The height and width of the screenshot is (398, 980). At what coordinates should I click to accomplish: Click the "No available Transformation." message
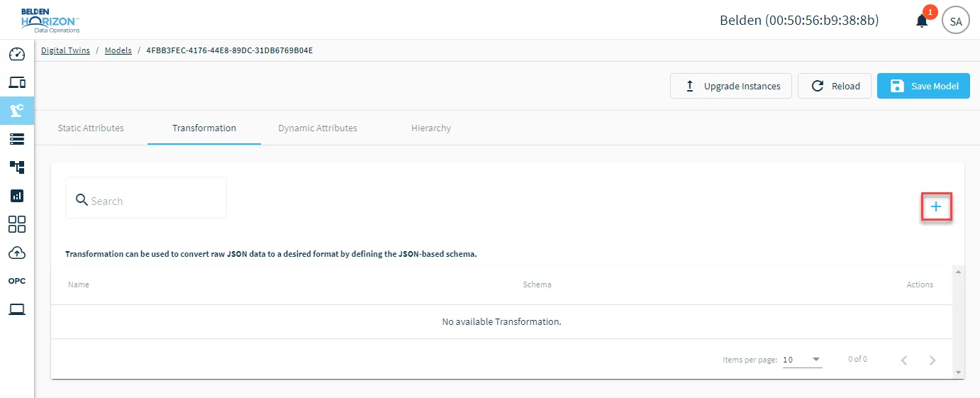coord(501,321)
